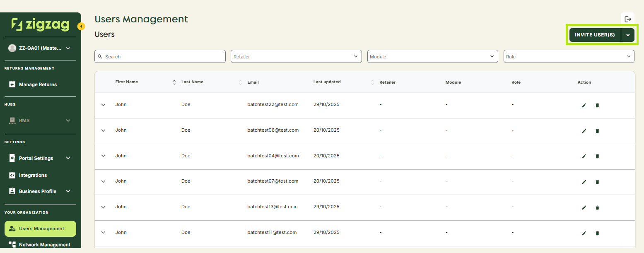Click the Module column header
The width and height of the screenshot is (644, 253).
453,82
